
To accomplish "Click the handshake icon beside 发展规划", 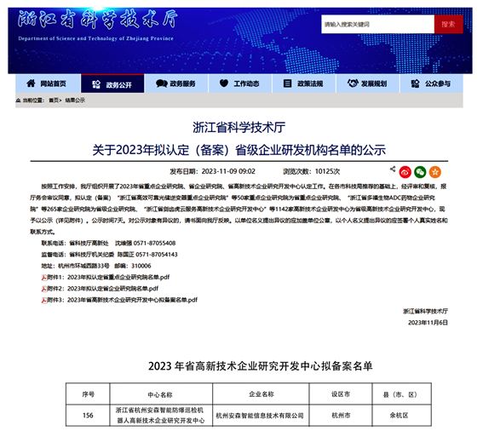I will pyautogui.click(x=353, y=83).
